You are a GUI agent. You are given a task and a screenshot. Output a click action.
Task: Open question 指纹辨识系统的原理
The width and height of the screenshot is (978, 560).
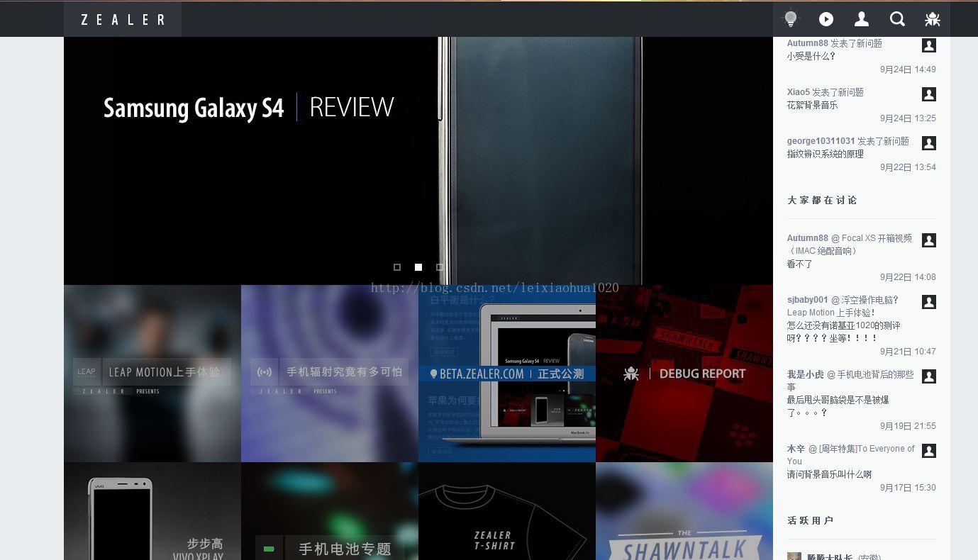tap(825, 154)
